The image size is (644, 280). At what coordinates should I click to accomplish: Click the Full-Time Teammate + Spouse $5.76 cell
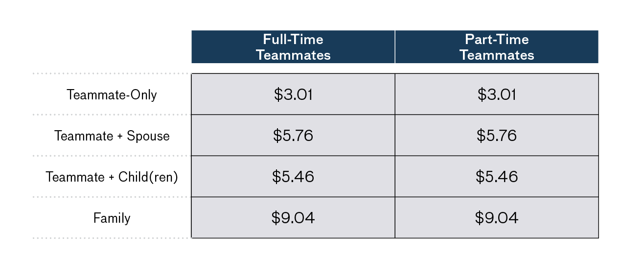293,135
